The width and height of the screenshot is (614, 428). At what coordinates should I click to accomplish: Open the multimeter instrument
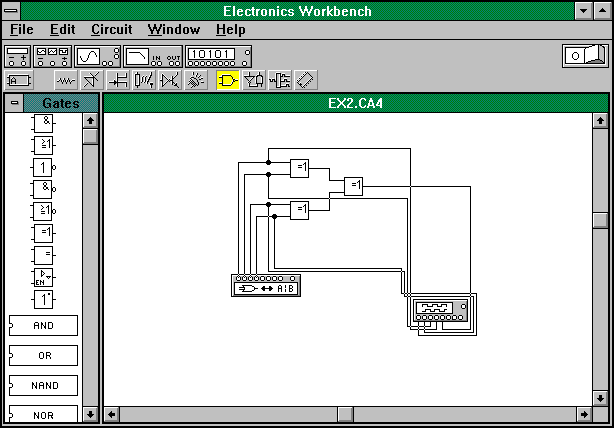pyautogui.click(x=18, y=56)
